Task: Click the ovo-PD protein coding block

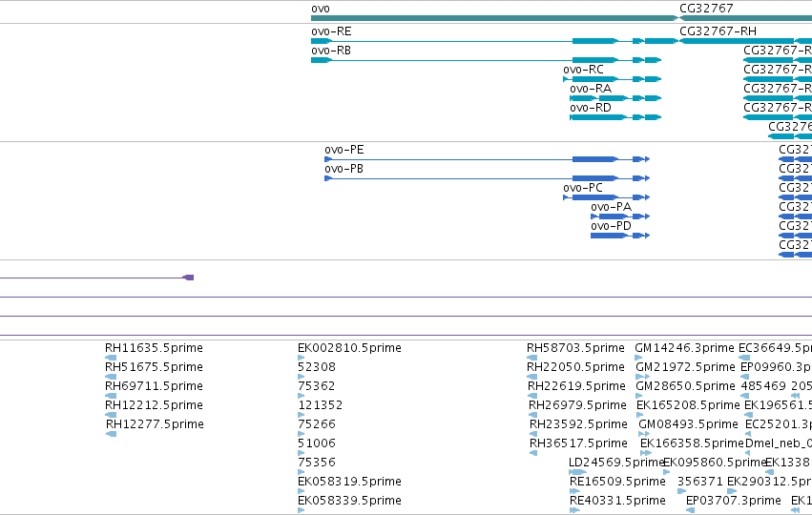Action: tap(609, 236)
